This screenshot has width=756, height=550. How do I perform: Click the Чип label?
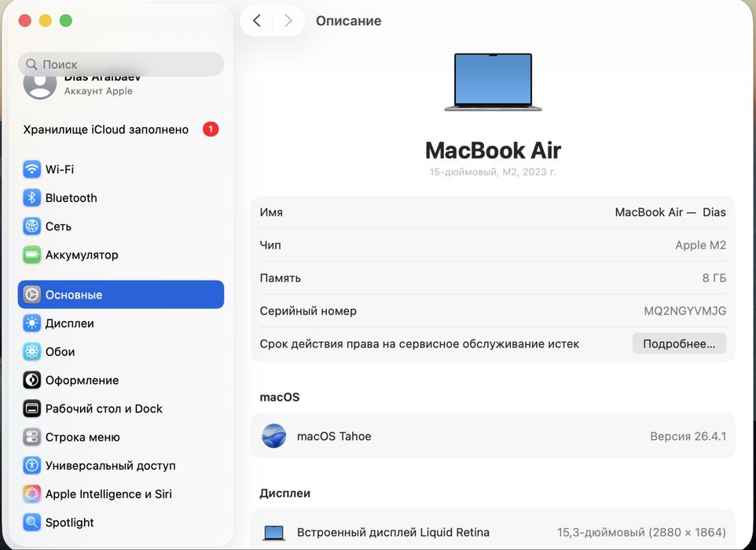(270, 245)
